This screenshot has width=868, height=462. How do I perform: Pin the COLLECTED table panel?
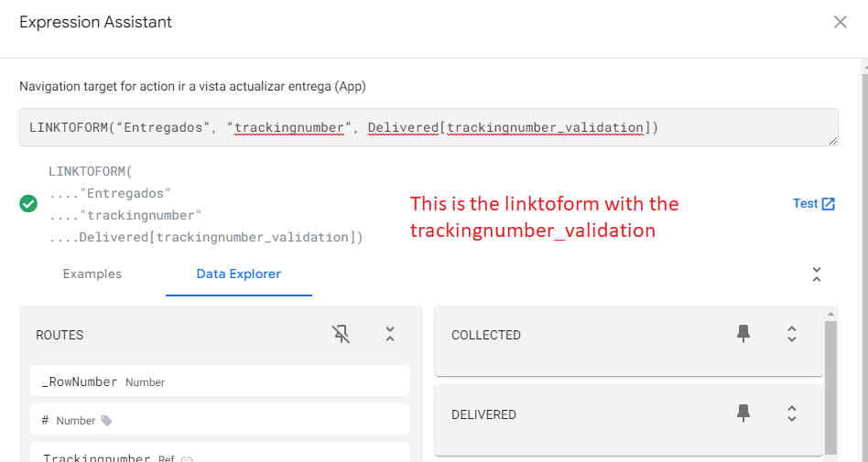(x=743, y=334)
